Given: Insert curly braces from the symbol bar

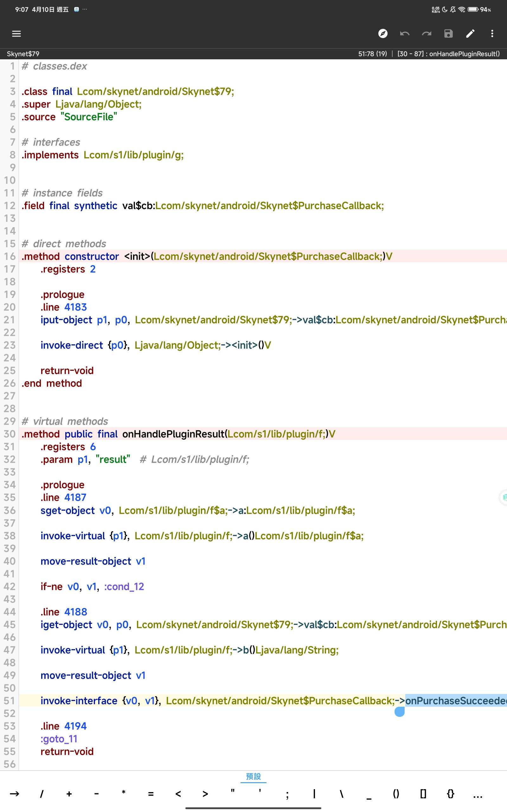Looking at the screenshot, I should [x=450, y=794].
